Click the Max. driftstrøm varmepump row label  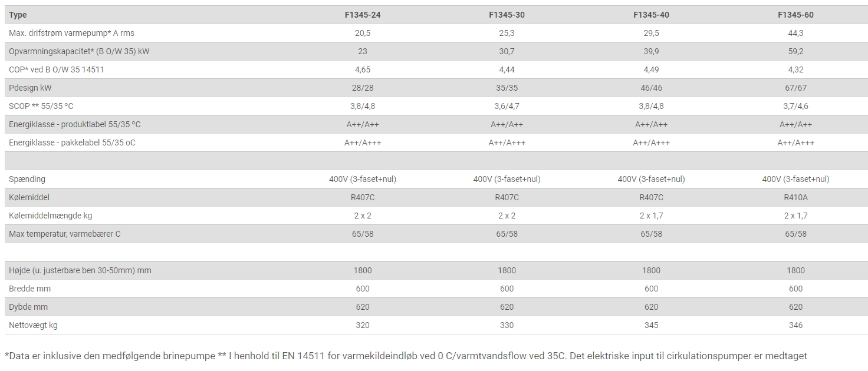(71, 33)
